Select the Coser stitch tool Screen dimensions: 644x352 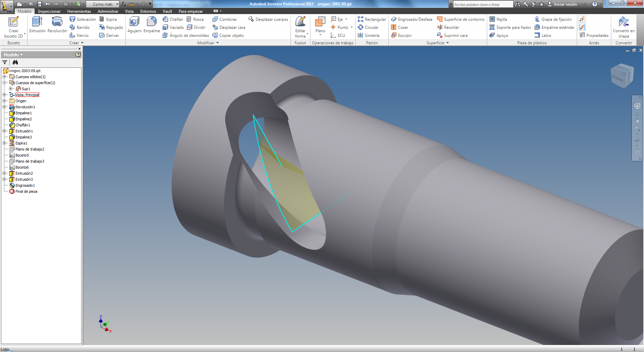(399, 27)
